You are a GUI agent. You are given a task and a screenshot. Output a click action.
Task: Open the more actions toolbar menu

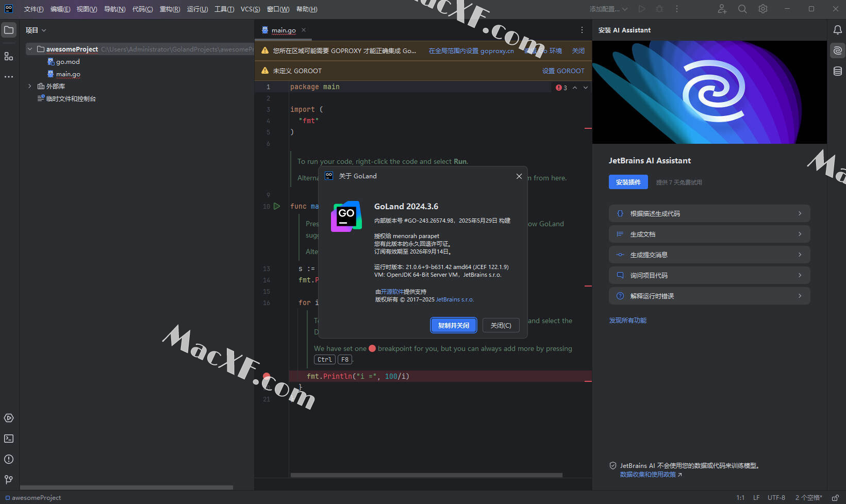pos(677,9)
